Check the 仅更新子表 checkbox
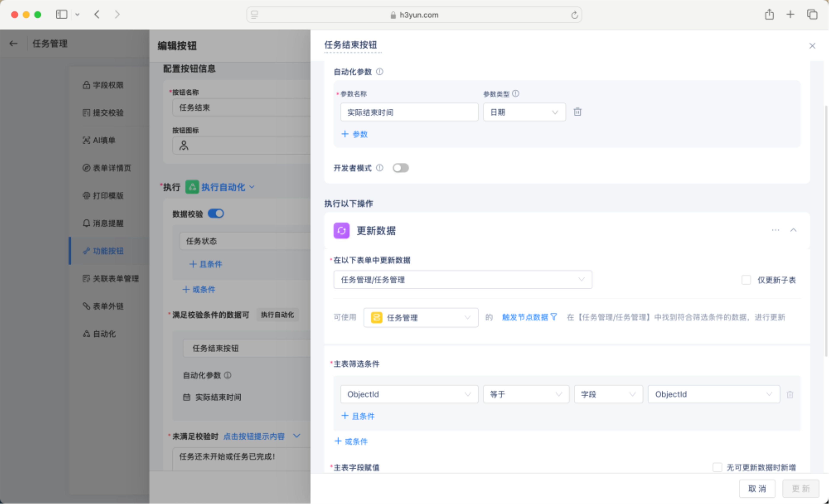Screen dimensions: 829x504 click(x=746, y=280)
